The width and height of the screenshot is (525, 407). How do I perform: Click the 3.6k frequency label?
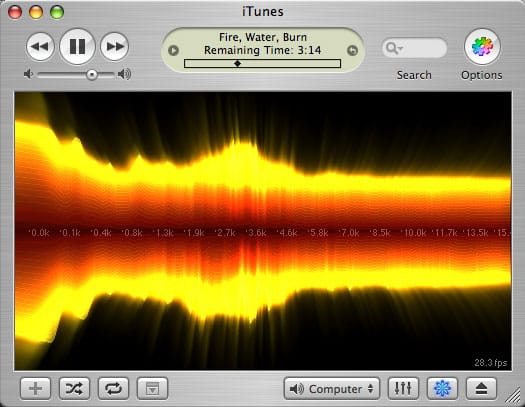[x=256, y=233]
